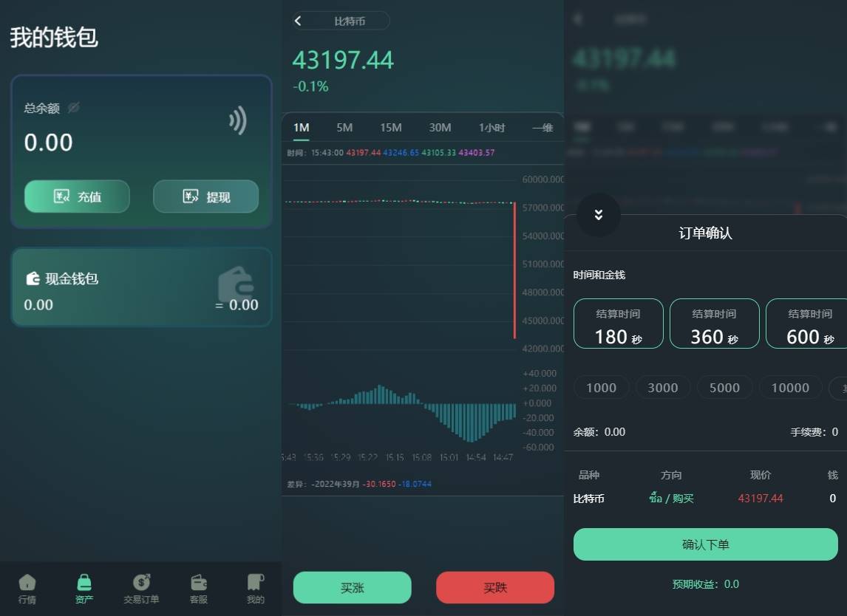
Task: Switch chart to 1小时 interval
Action: [491, 128]
